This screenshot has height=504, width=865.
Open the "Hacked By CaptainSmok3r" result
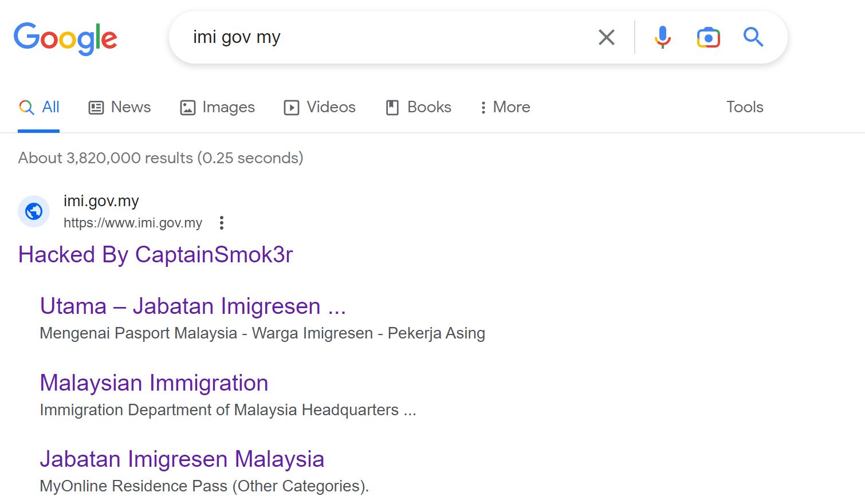click(155, 255)
